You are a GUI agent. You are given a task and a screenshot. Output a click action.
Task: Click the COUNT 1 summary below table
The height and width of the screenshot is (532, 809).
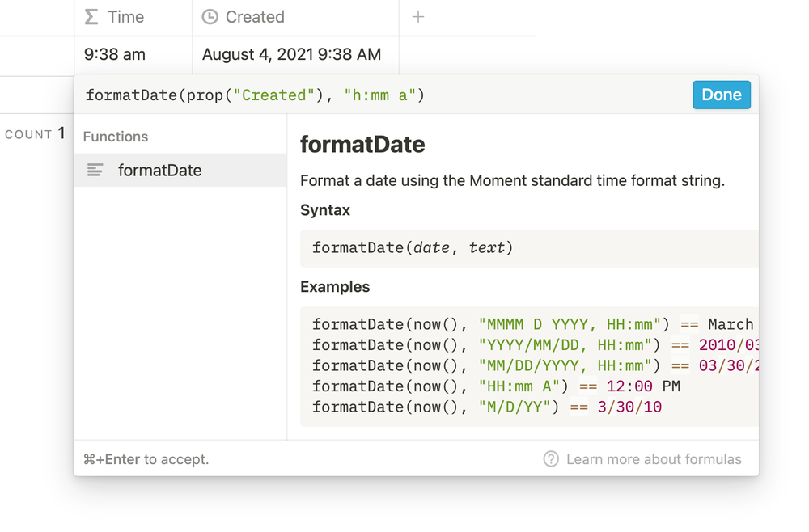tap(35, 134)
